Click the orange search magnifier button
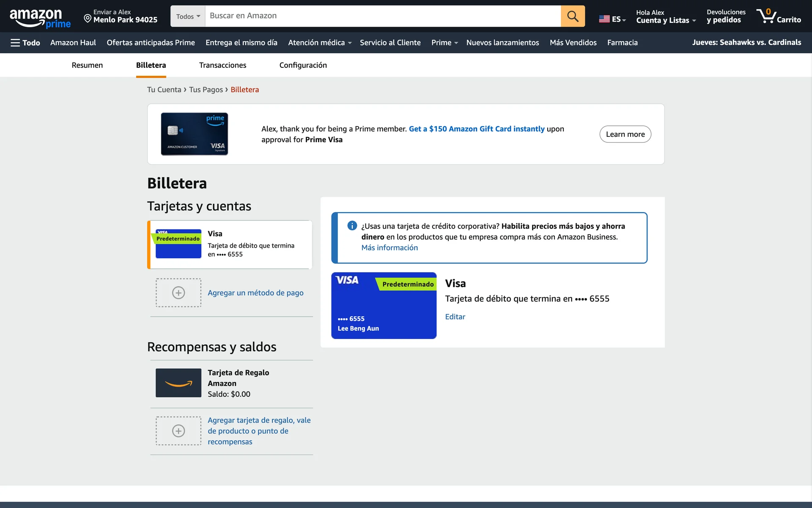812x508 pixels. pos(573,16)
